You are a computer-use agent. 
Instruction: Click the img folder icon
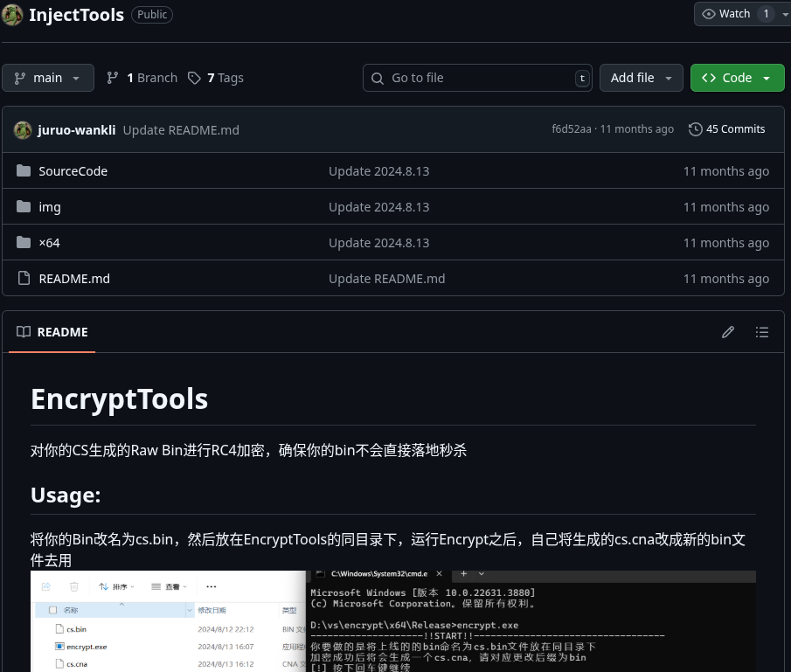tap(24, 207)
